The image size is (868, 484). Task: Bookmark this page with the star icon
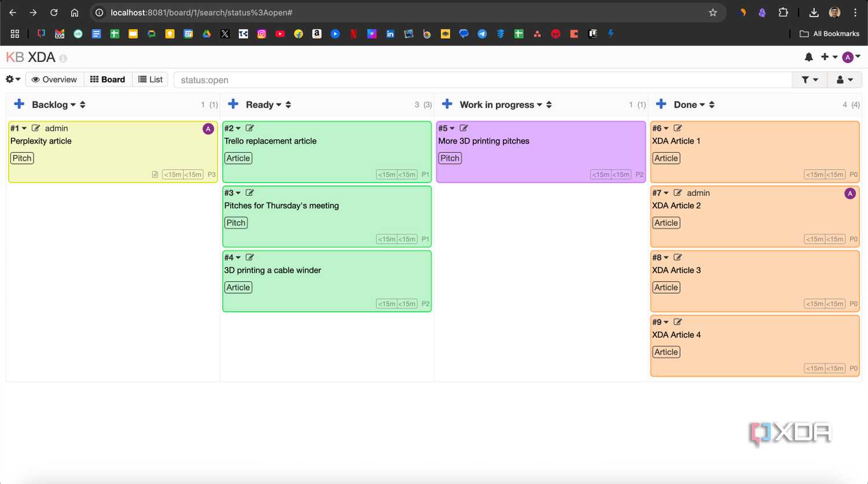[713, 12]
